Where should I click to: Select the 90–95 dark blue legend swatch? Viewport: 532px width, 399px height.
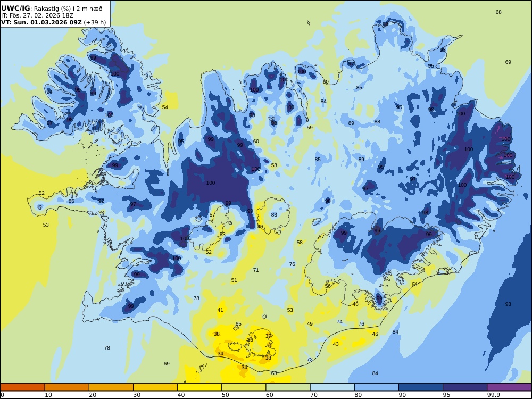point(421,387)
